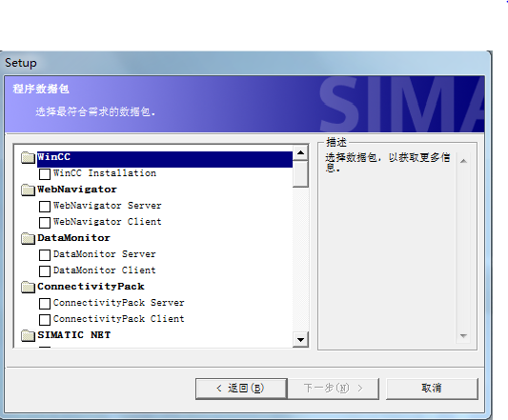Click the WinCC folder icon
The image size is (508, 420).
coord(28,157)
